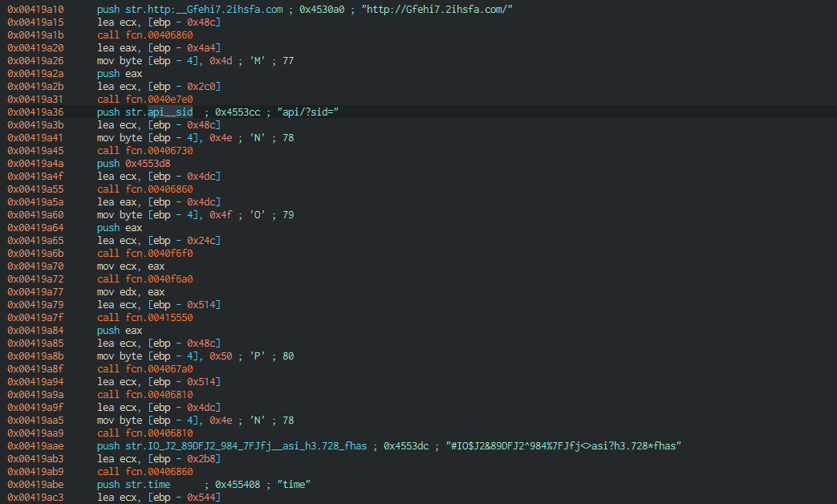
Task: Click mov byte 0x4d 'M' instruction
Action: (195, 60)
